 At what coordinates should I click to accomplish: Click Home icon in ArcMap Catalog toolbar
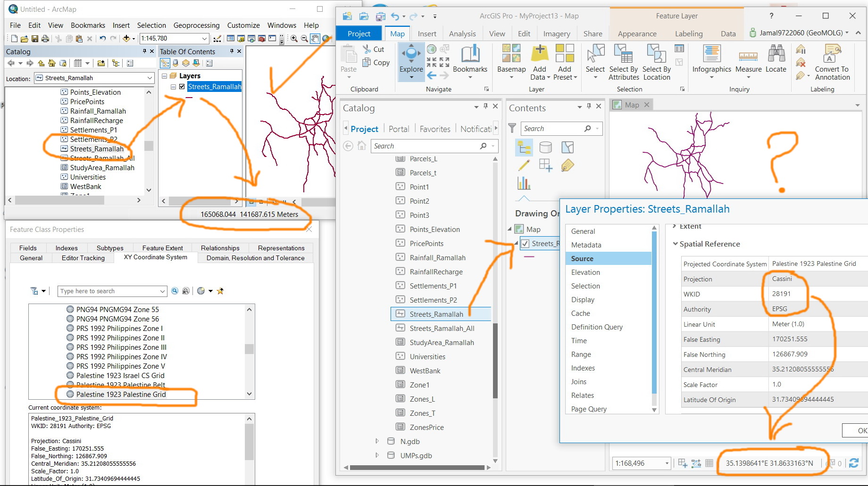click(x=52, y=63)
